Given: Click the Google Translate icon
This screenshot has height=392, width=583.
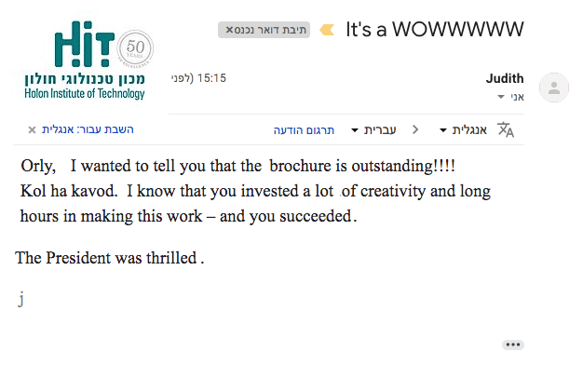Looking at the screenshot, I should (x=506, y=129).
